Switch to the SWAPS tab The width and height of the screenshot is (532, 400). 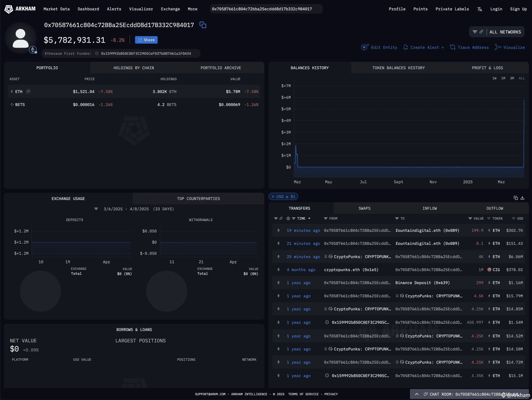[x=364, y=208]
